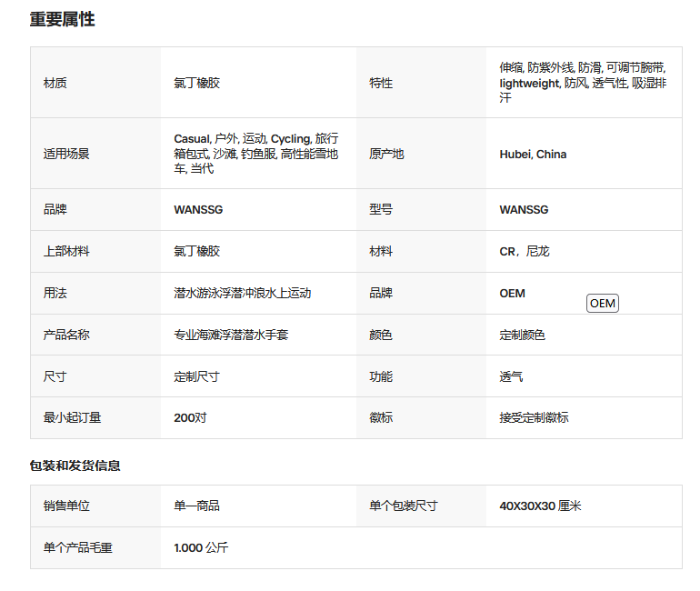Click the 定制颜色 color value
Image resolution: width=700 pixels, height=591 pixels.
(x=523, y=335)
